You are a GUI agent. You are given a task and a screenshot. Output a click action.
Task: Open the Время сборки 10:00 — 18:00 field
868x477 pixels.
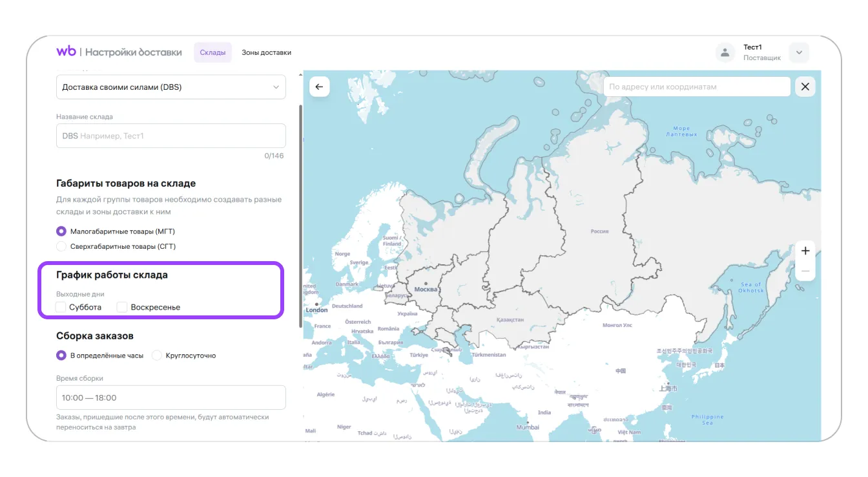tap(170, 397)
